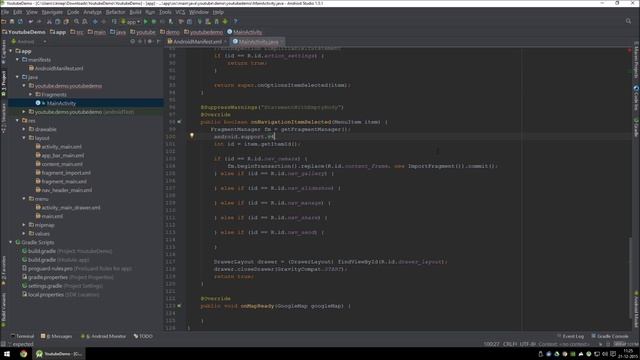Click the YoutubeDemo Android Studio taskbar button

pyautogui.click(x=59, y=354)
